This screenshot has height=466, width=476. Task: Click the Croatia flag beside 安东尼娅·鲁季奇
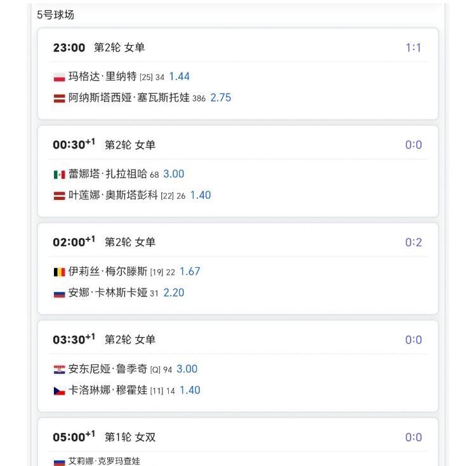pos(59,369)
